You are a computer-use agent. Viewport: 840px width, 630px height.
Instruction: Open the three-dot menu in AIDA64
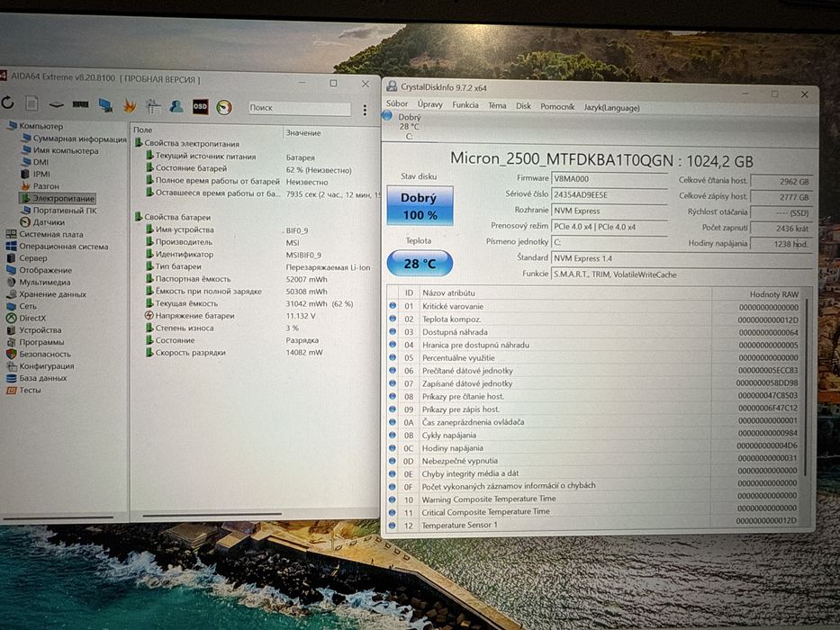[365, 109]
